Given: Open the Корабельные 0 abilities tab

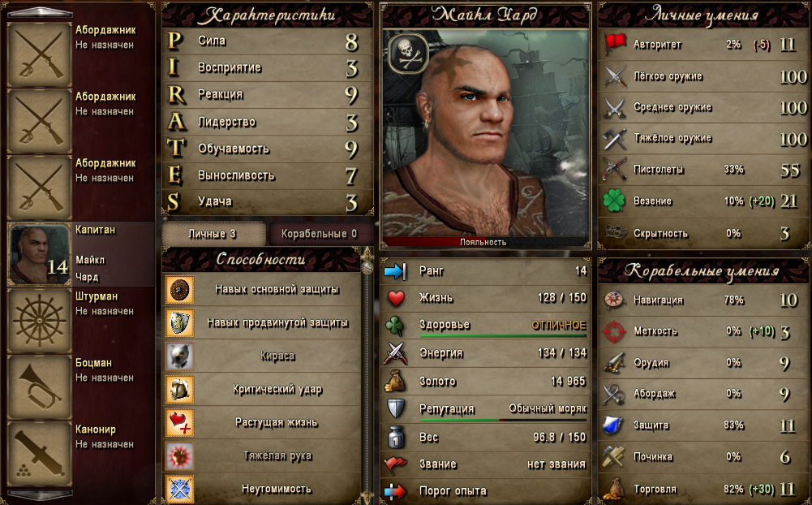Looking at the screenshot, I should 320,234.
